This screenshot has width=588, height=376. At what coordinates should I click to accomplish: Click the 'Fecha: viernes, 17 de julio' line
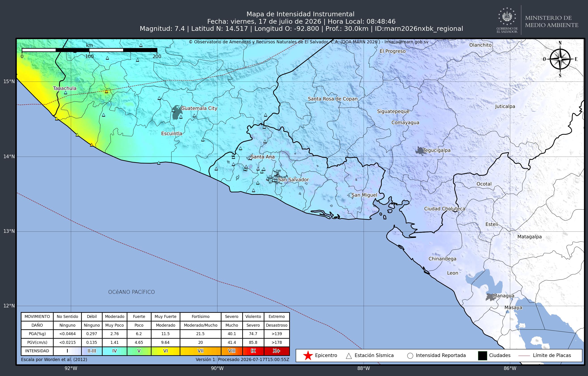301,21
